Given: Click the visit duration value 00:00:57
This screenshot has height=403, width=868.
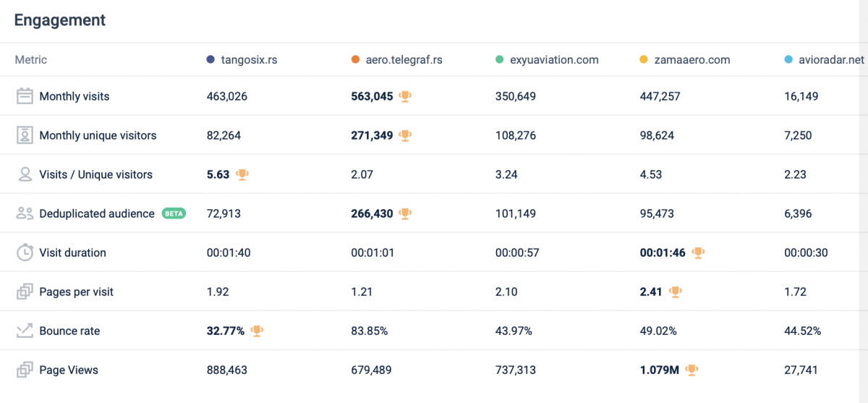Looking at the screenshot, I should pyautogui.click(x=517, y=253).
